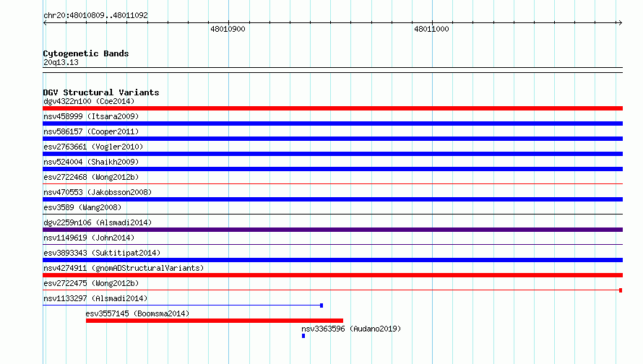Open variant esv3589 (Wang2008) label
The image size is (643, 364).
click(82, 207)
